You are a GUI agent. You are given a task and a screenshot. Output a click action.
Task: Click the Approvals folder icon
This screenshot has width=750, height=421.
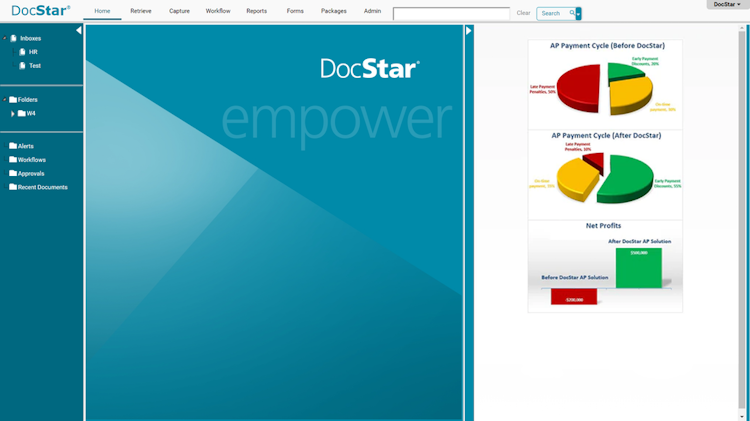[x=13, y=173]
